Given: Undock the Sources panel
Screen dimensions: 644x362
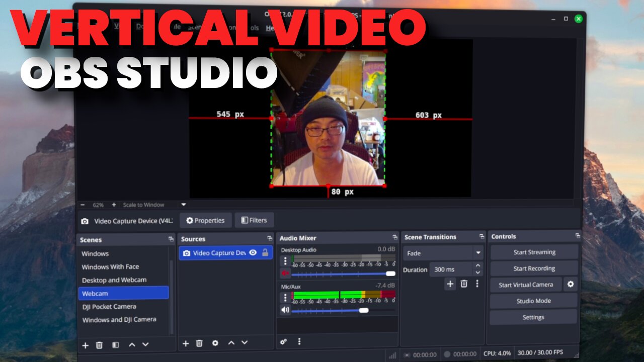Looking at the screenshot, I should [270, 238].
